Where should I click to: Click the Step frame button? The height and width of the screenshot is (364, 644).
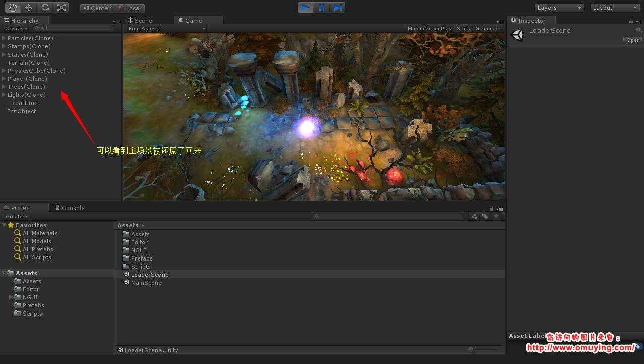[338, 7]
